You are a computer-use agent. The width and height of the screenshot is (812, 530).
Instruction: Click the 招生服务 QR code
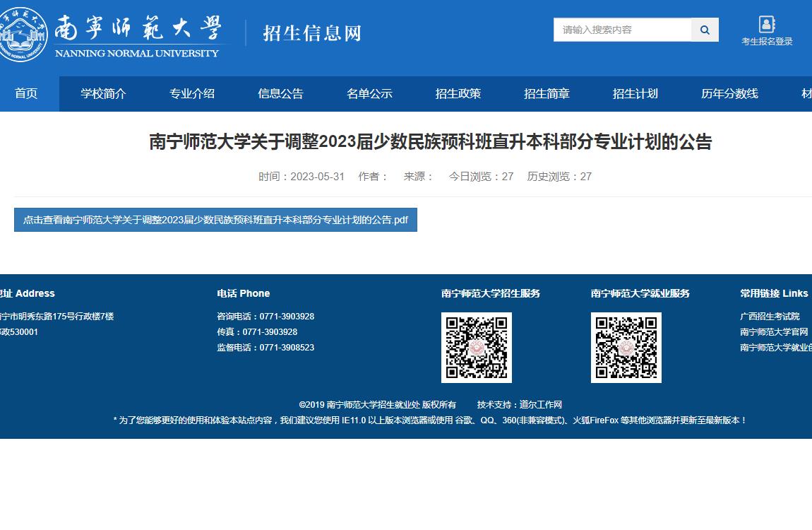(477, 348)
